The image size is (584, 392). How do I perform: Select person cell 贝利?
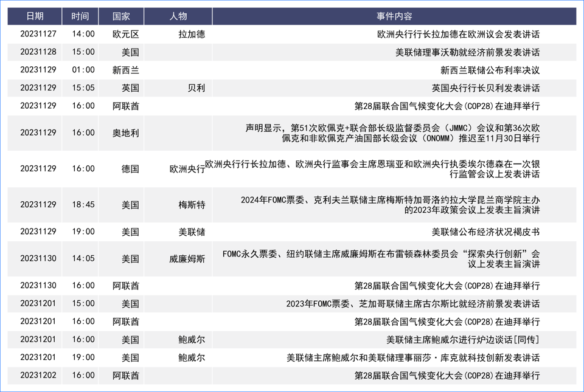pos(196,88)
